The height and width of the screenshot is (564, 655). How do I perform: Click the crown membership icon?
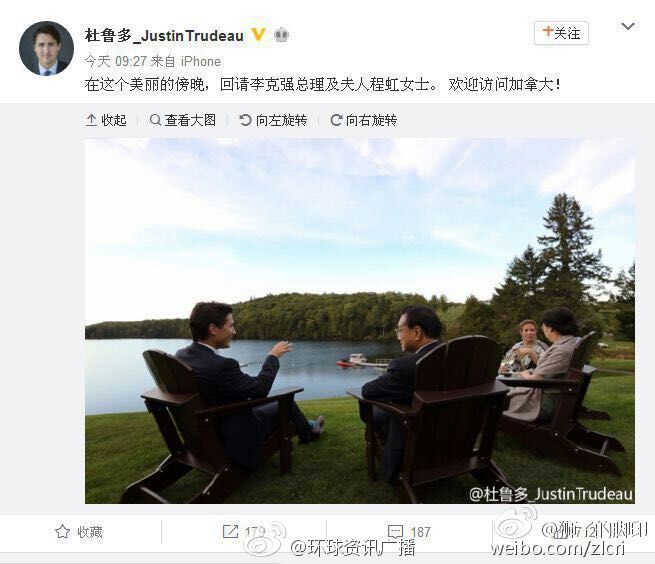(282, 35)
